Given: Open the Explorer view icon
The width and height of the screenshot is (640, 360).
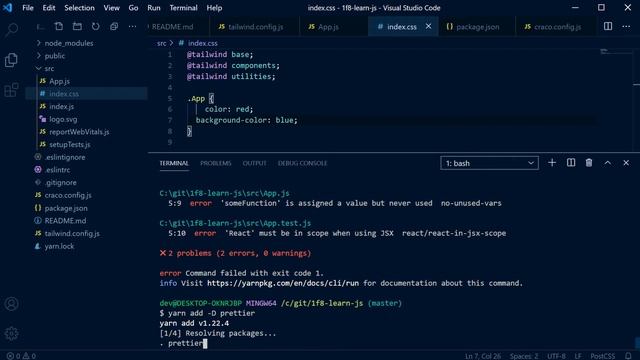Looking at the screenshot, I should pyautogui.click(x=11, y=60).
